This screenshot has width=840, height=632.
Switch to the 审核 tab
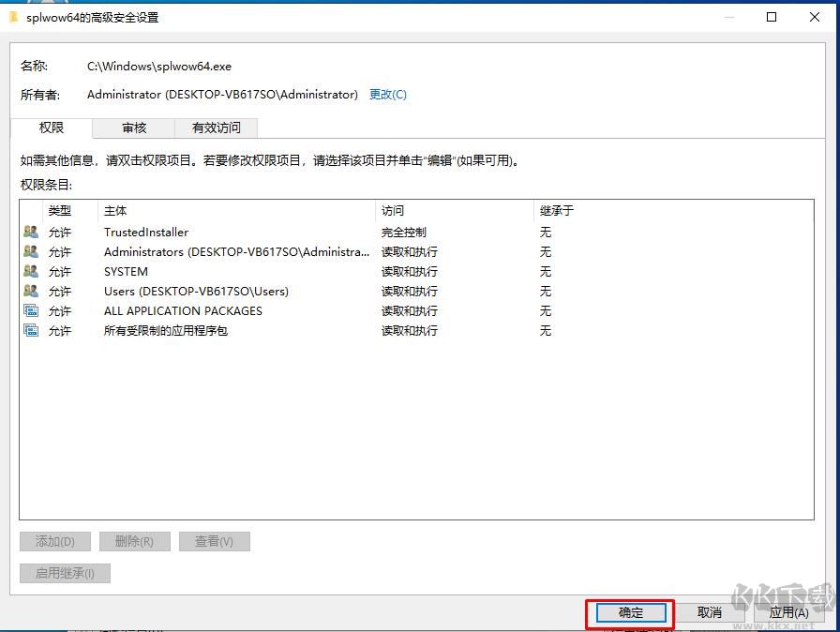pyautogui.click(x=133, y=128)
